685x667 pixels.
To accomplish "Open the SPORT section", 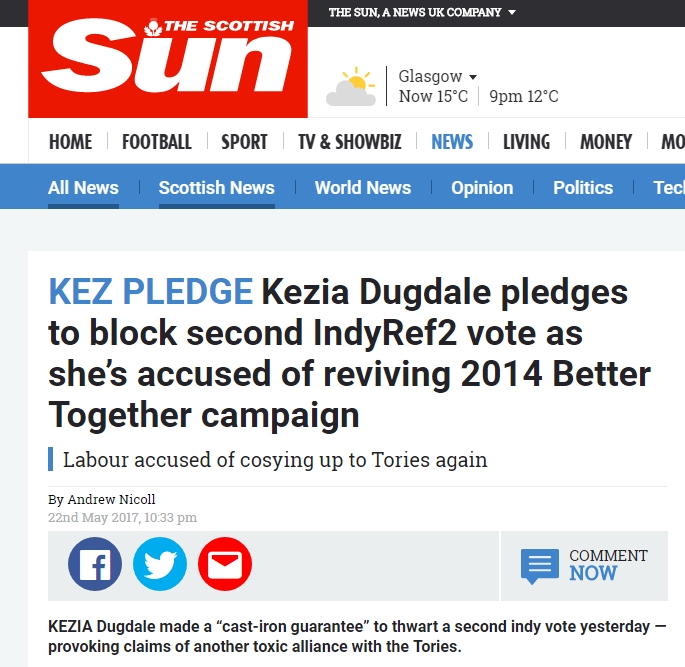I will [x=244, y=142].
